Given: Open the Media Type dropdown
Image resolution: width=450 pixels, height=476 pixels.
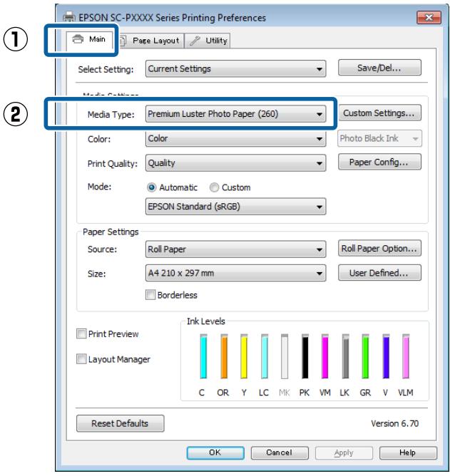Looking at the screenshot, I should click(x=235, y=114).
